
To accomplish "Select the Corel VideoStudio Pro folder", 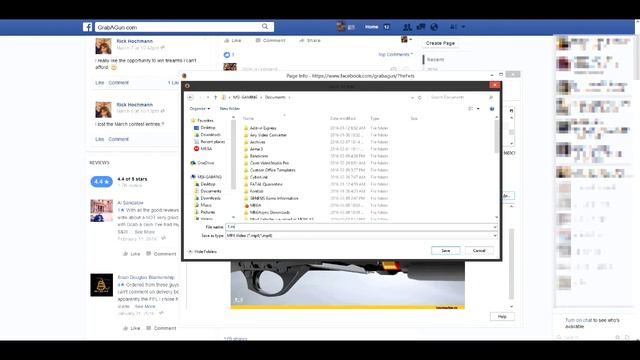I will 269,163.
